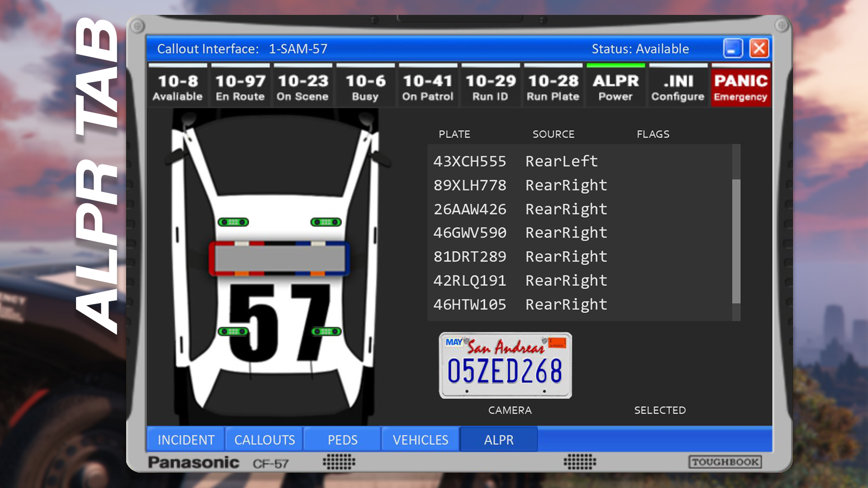Toggle the front-left ALPR camera indicator
Image resolution: width=868 pixels, height=488 pixels.
click(x=233, y=222)
